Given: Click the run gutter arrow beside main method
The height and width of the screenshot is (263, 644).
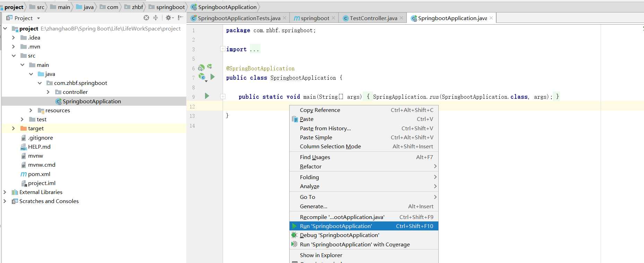Looking at the screenshot, I should click(207, 96).
